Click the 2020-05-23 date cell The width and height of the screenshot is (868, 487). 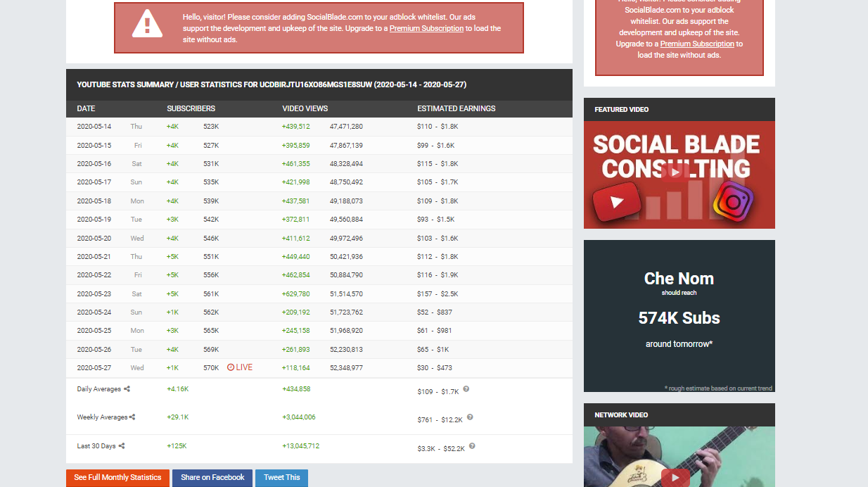(94, 294)
